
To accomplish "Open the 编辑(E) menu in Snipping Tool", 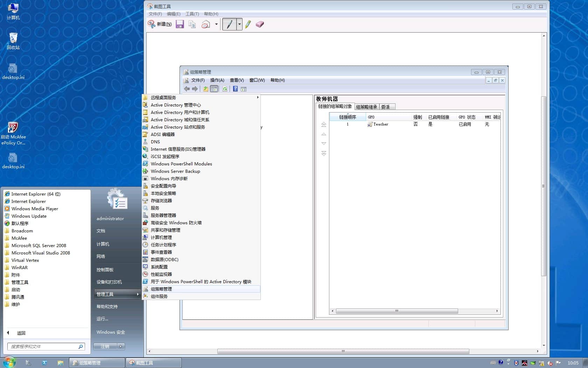I will pyautogui.click(x=174, y=14).
